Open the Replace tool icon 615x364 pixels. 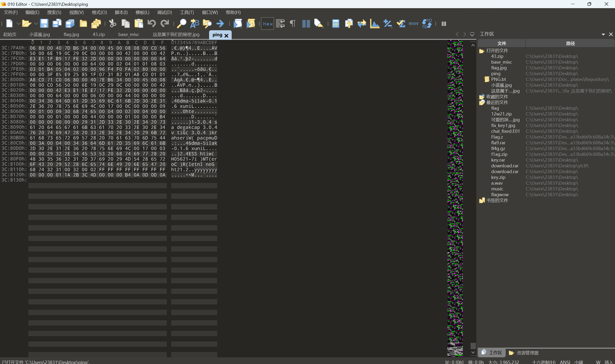195,24
